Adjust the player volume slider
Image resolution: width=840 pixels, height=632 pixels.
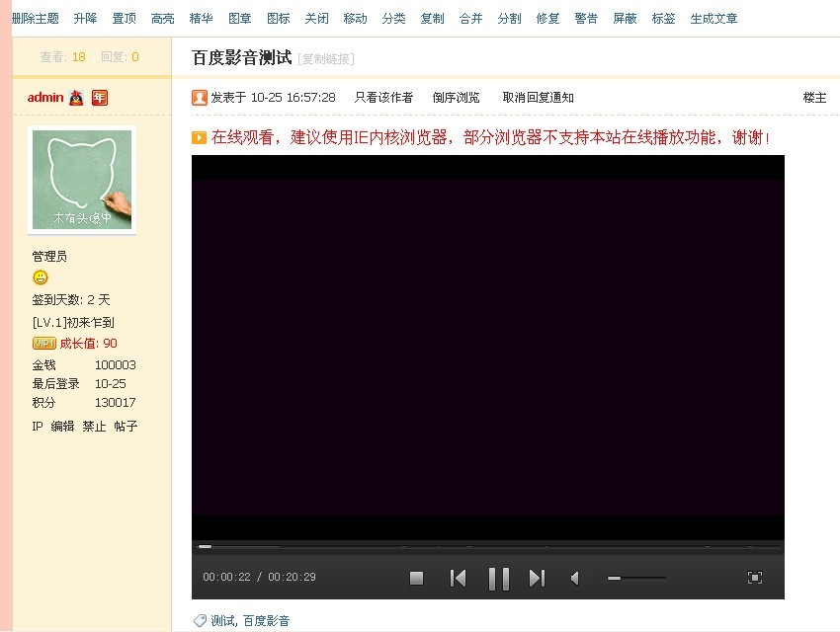pos(635,578)
